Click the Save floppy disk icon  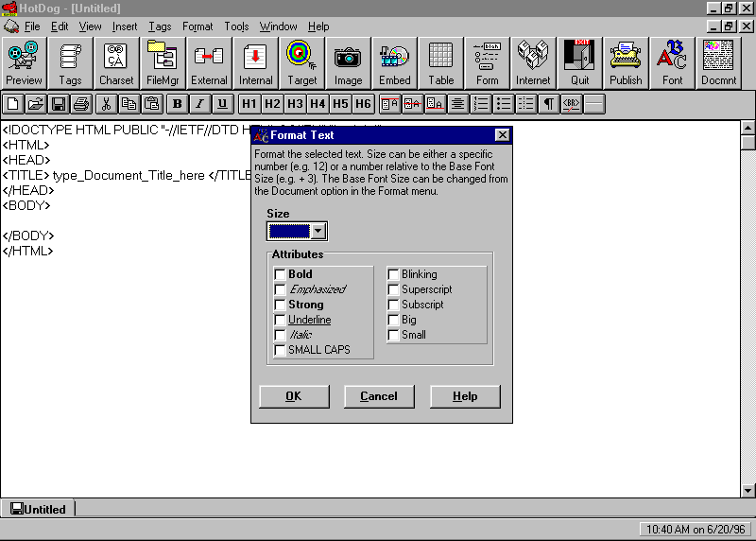[x=59, y=104]
